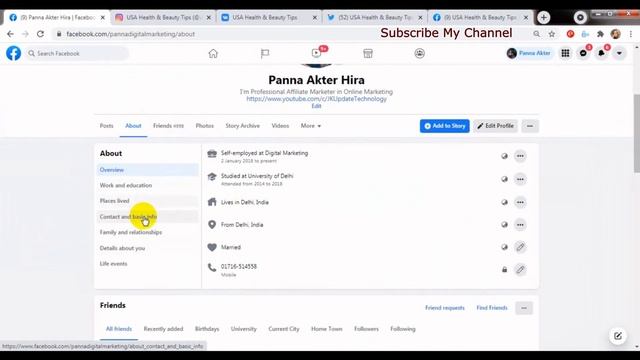Open the Messenger icon
This screenshot has height=360, width=640.
point(583,53)
